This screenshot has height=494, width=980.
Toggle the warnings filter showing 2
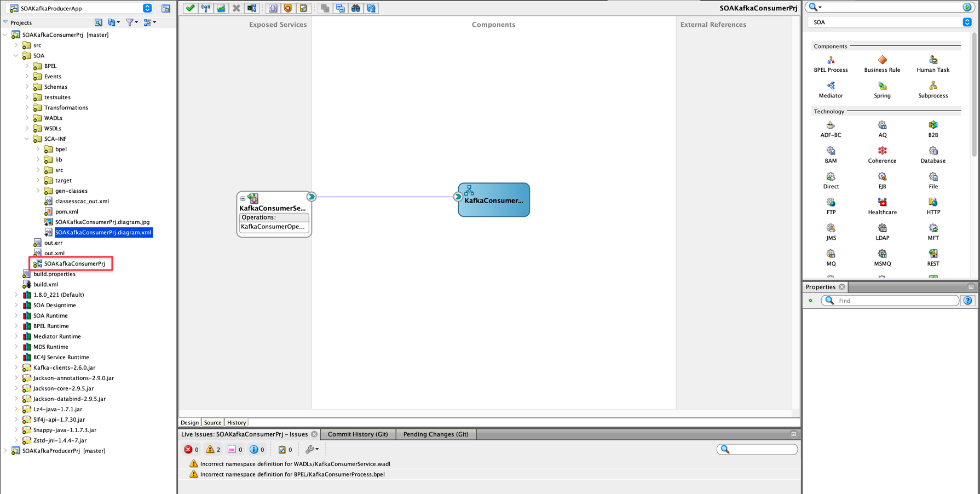pos(213,450)
